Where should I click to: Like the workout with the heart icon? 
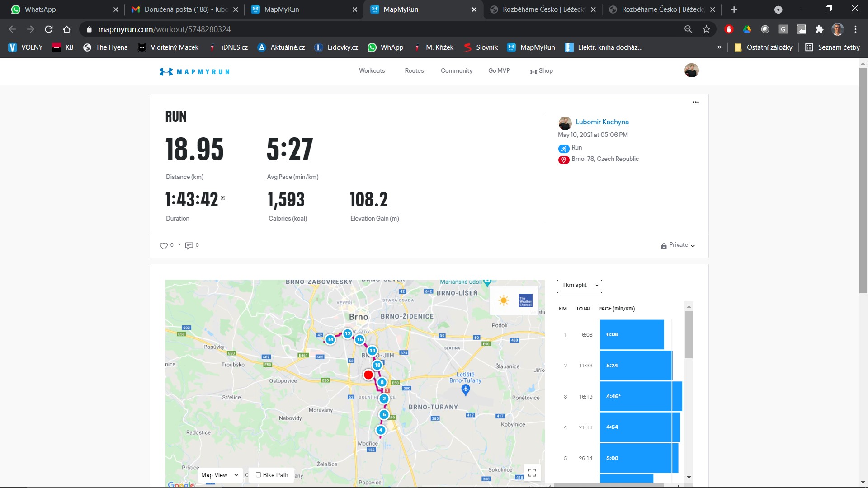click(164, 245)
